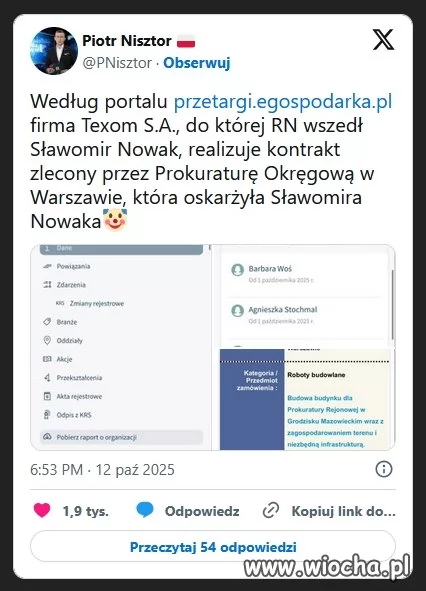The height and width of the screenshot is (591, 426).
Task: Click Przeczytaj 54 odpowiedzi button
Action: coord(213,547)
